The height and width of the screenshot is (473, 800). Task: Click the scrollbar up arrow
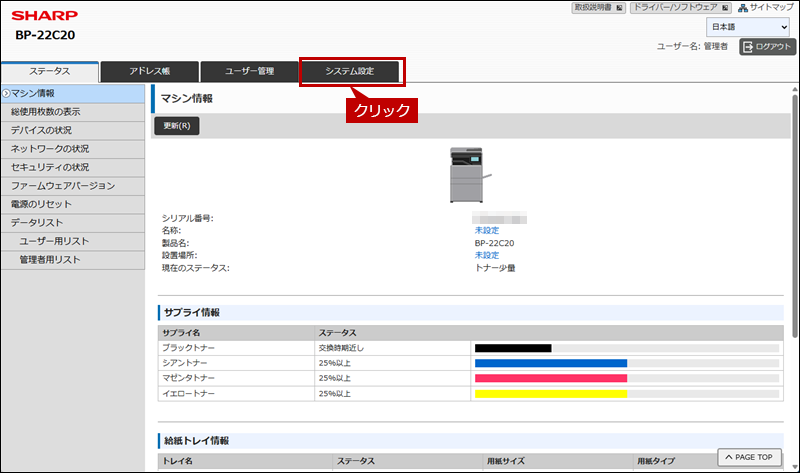click(794, 89)
